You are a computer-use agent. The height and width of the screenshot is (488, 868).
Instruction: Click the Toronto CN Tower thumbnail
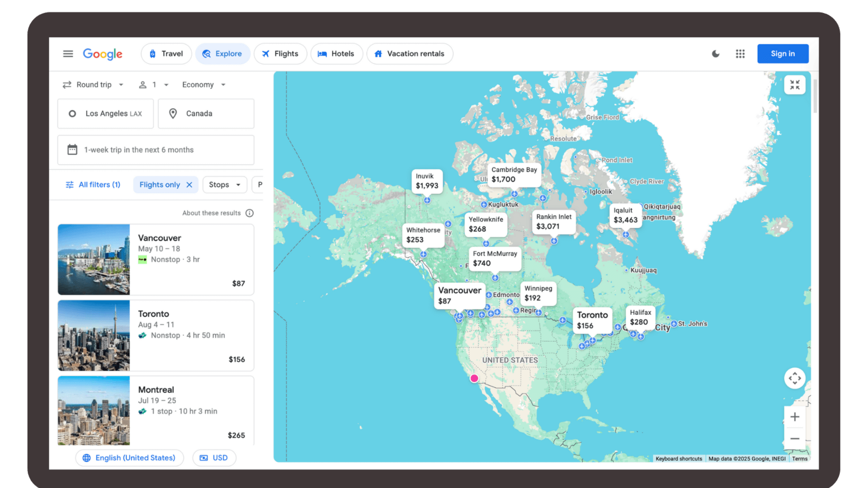tap(94, 335)
